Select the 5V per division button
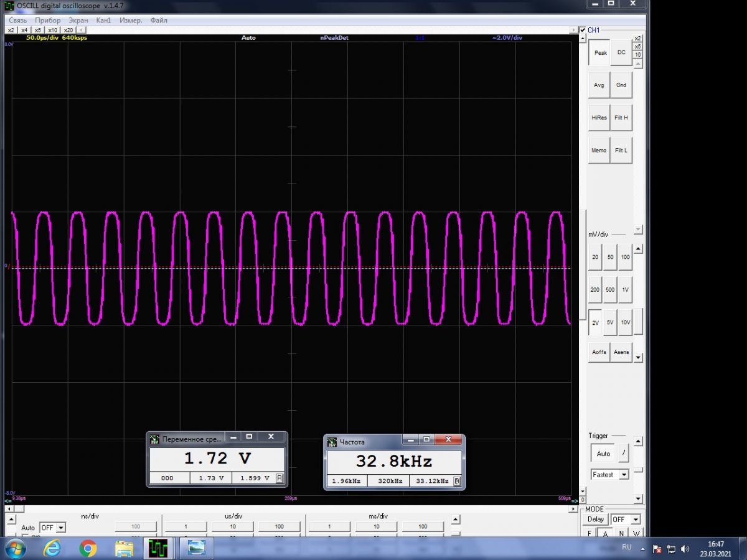747x560 pixels. pyautogui.click(x=610, y=323)
